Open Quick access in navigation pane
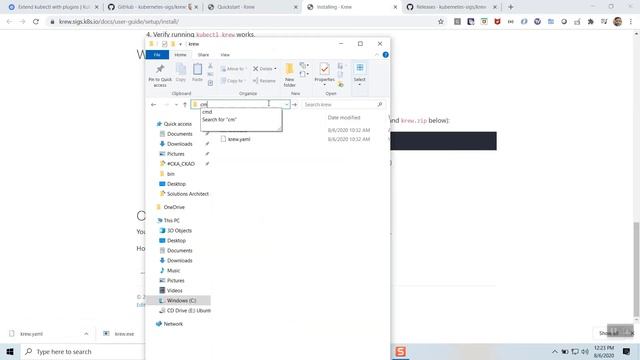 pyautogui.click(x=178, y=124)
